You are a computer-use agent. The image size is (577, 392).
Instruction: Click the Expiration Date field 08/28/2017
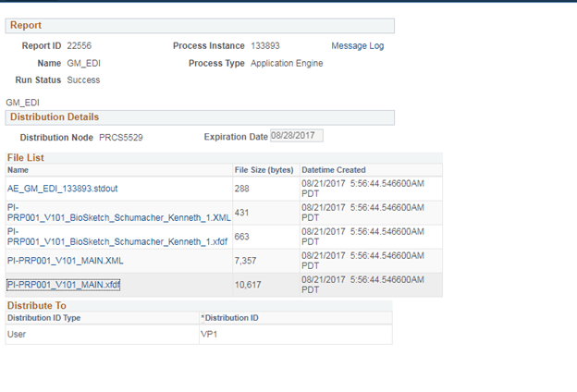[x=297, y=136]
